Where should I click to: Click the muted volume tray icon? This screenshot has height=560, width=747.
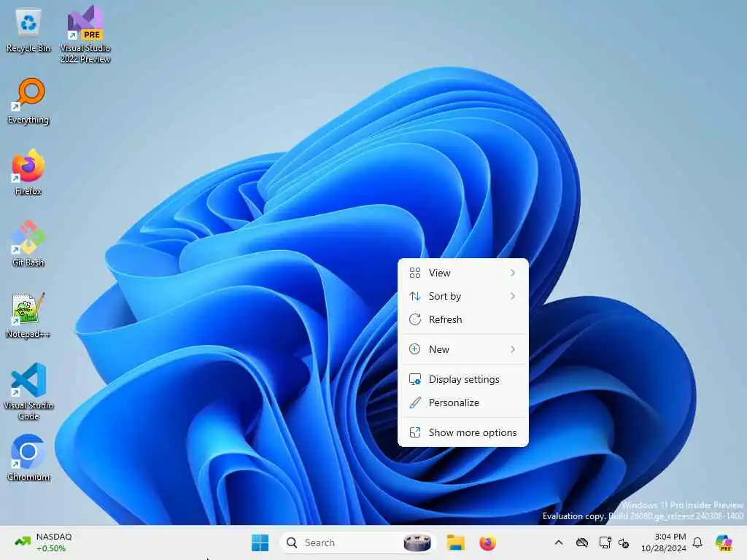[x=624, y=542]
